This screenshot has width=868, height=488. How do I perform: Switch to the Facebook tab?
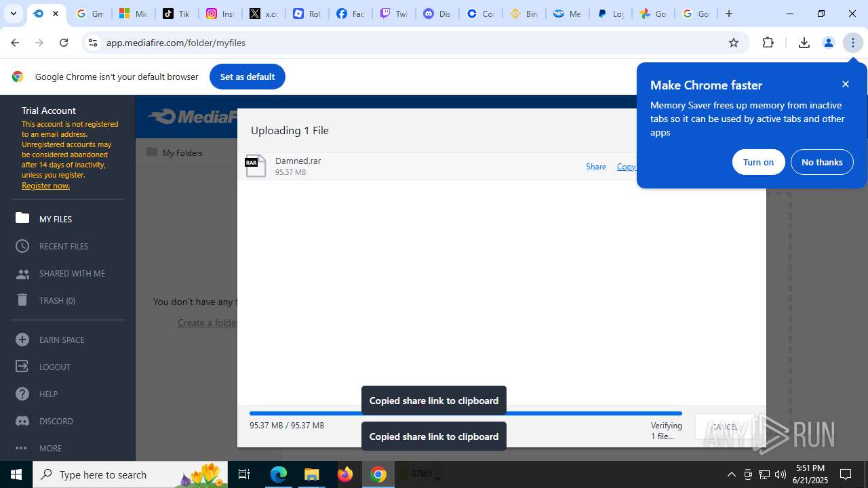(350, 14)
